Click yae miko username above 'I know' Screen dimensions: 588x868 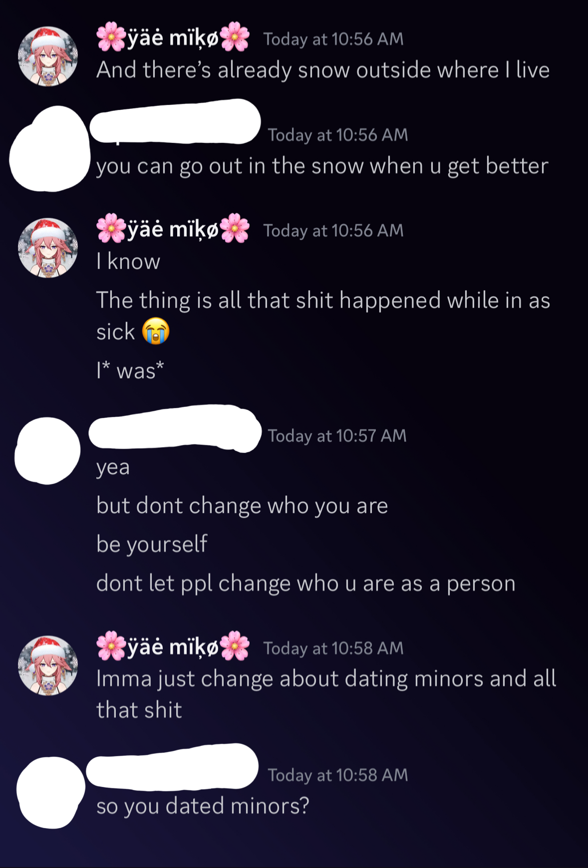coord(173,229)
